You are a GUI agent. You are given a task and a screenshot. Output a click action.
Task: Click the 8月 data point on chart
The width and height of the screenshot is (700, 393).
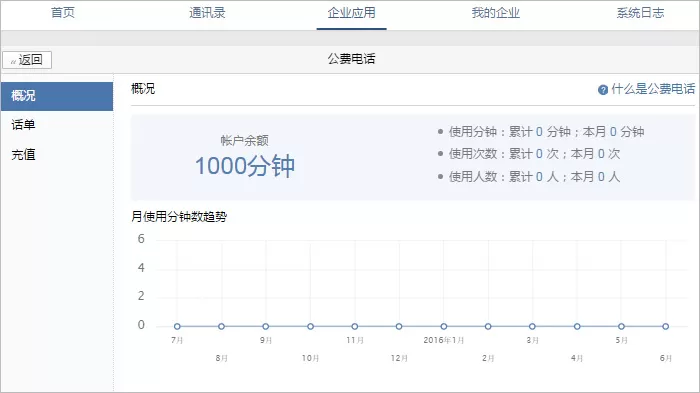click(221, 326)
